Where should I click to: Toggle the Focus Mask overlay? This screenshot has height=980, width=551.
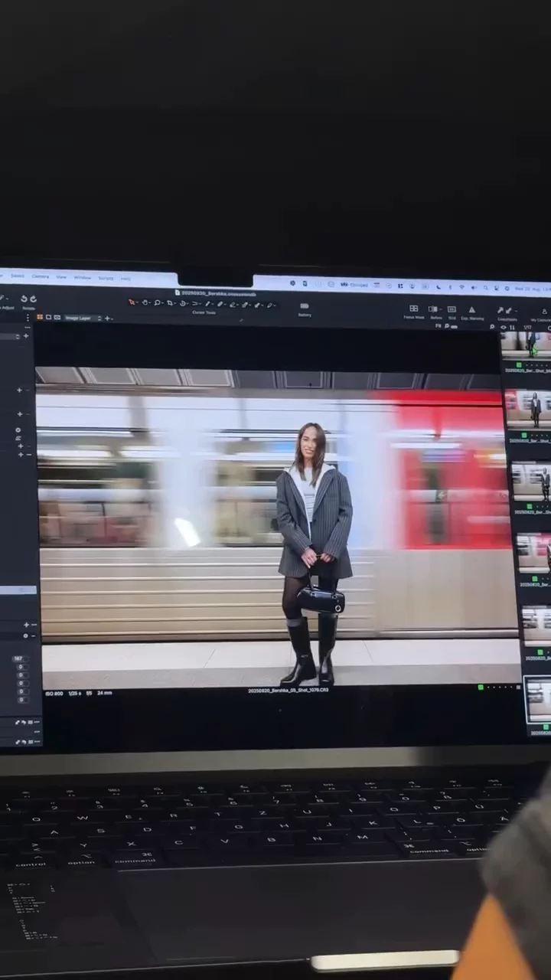pyautogui.click(x=413, y=309)
